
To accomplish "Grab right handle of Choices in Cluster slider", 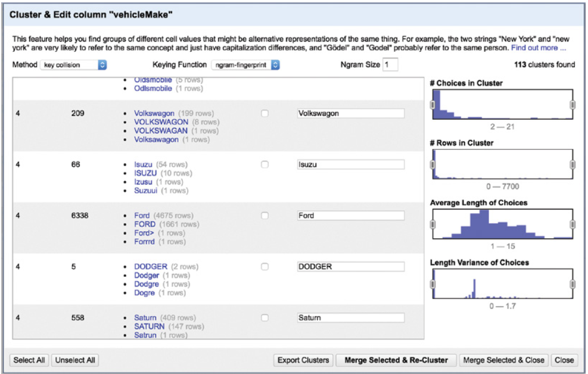I will [x=573, y=105].
